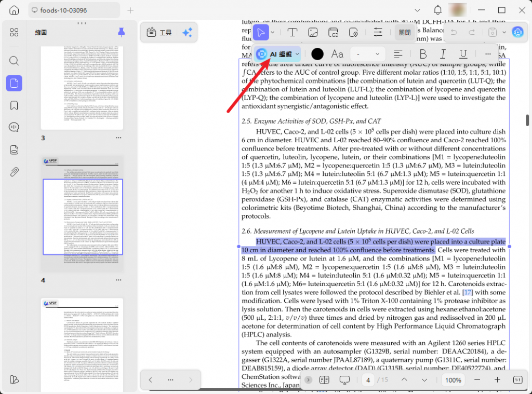532x394 pixels.
Task: Select the page thumbnails sidebar icon
Action: pos(14,83)
